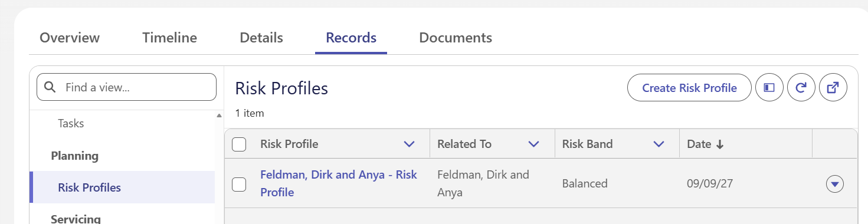Screen dimensions: 868x224
Task: Go to the Details tab
Action: (261, 38)
